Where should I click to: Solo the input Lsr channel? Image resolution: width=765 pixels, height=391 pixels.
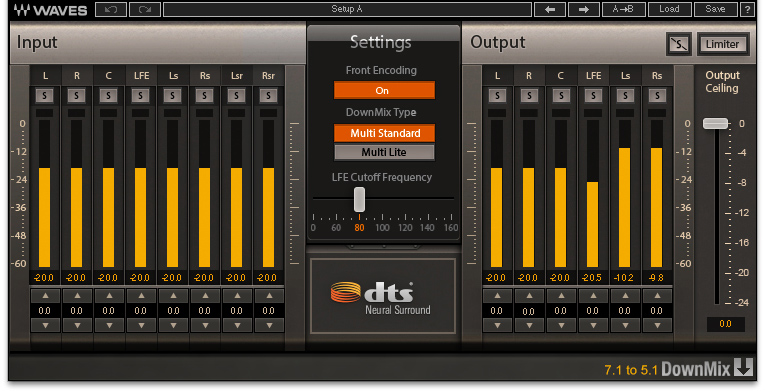[237, 96]
